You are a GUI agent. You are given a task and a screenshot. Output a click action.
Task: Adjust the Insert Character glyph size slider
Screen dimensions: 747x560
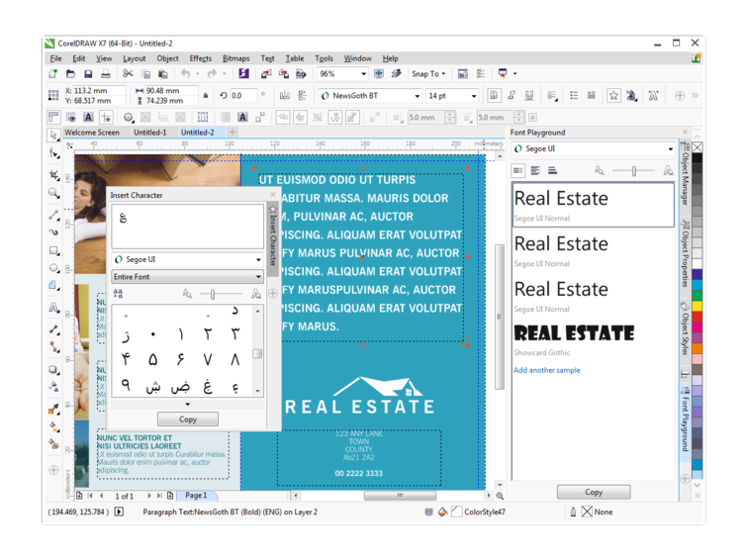213,294
